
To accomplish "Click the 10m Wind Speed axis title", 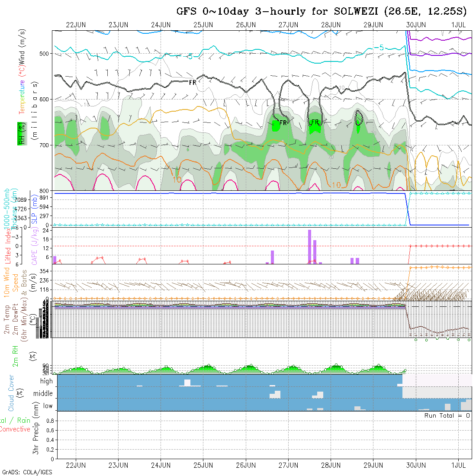I will pos(11,281).
